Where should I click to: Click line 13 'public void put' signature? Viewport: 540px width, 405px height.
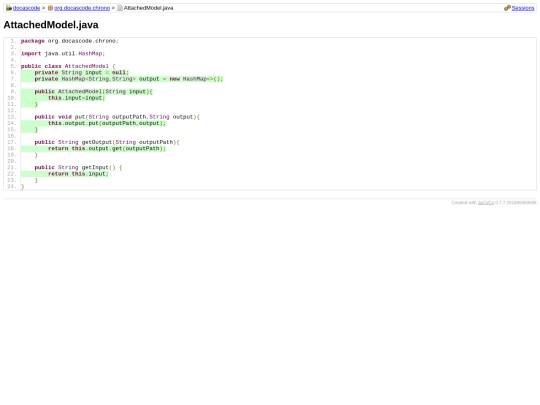pyautogui.click(x=117, y=117)
